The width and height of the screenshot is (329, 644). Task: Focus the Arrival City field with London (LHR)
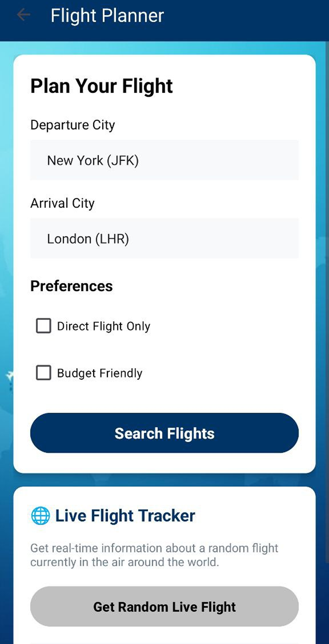(164, 238)
